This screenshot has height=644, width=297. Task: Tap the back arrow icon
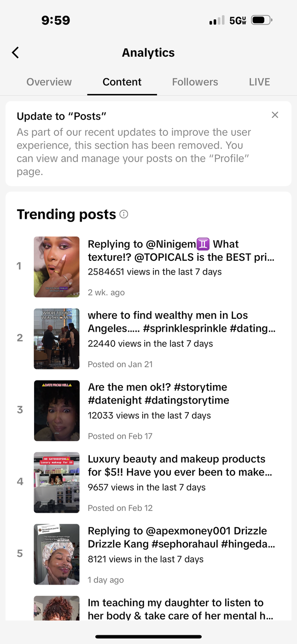pos(16,53)
